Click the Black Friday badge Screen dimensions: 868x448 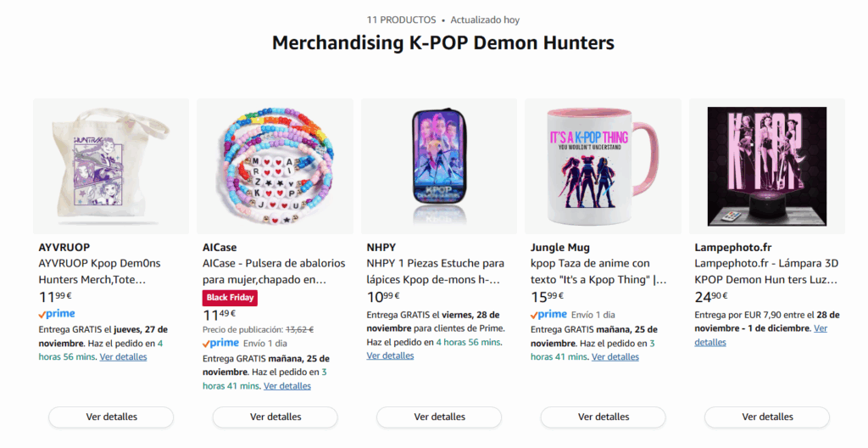pyautogui.click(x=230, y=297)
